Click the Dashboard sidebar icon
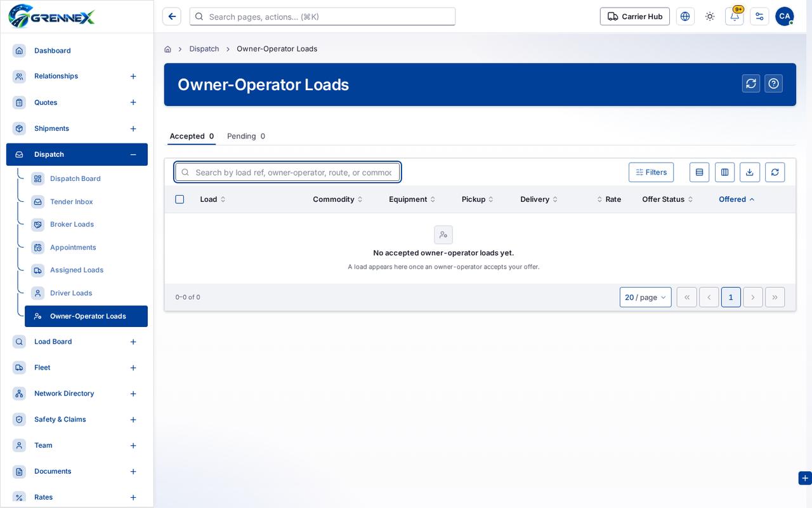 (x=19, y=51)
